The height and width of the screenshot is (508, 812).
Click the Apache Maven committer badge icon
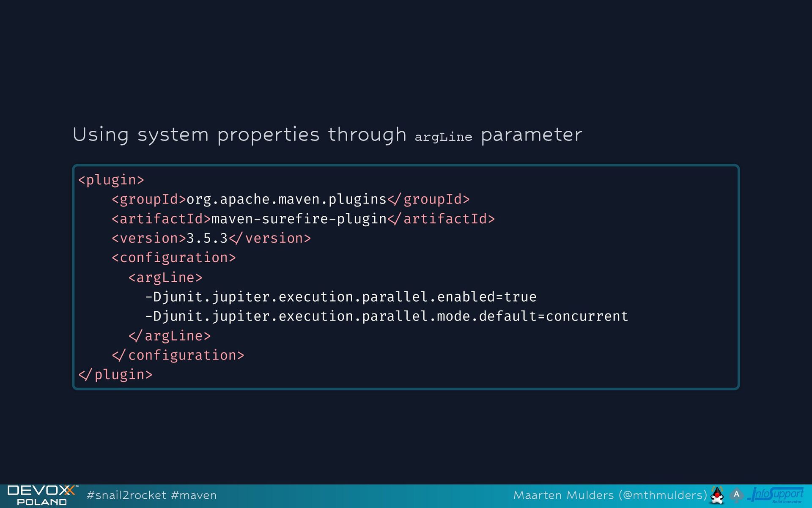tap(736, 495)
